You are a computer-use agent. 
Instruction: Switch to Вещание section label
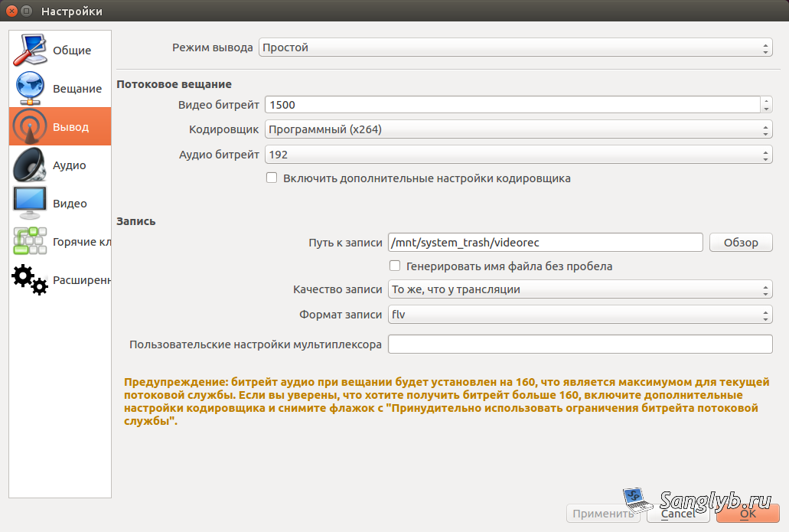(x=77, y=89)
